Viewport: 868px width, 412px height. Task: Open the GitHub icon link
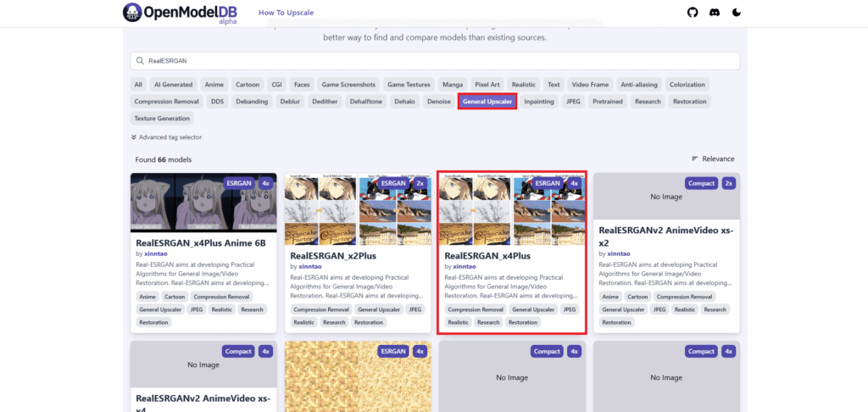click(693, 13)
